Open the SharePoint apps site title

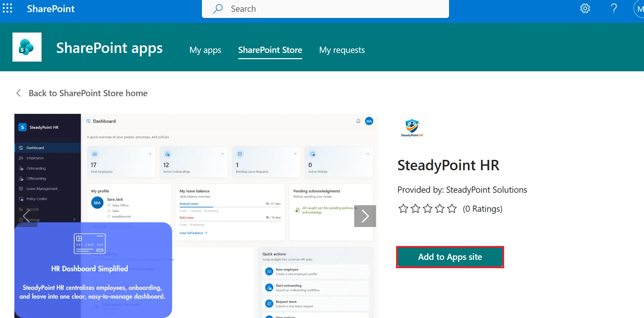(109, 48)
